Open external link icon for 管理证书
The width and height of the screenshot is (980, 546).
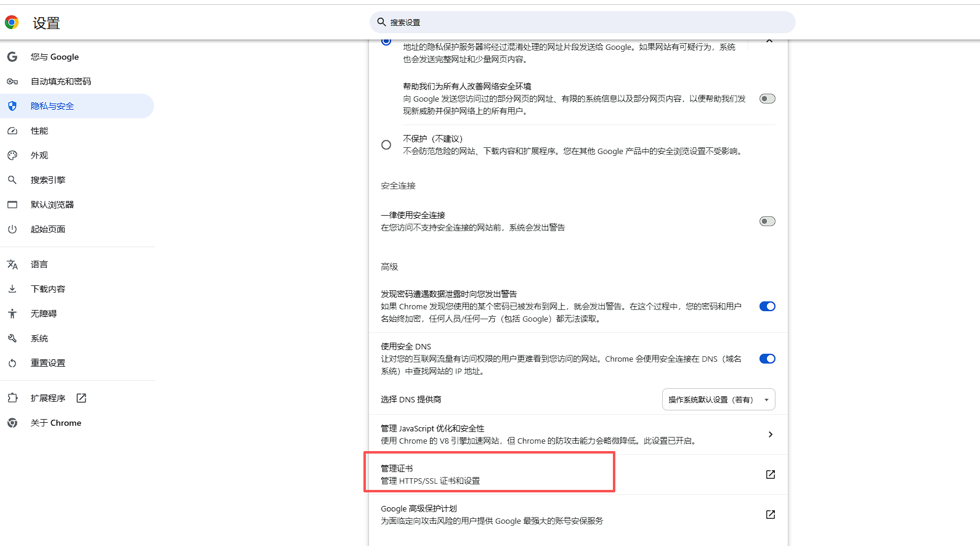tap(771, 475)
